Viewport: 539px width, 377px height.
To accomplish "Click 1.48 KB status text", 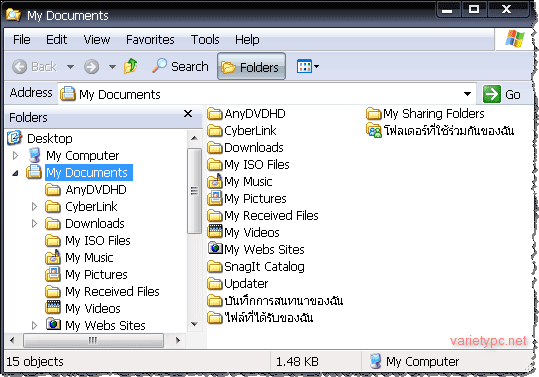I will pyautogui.click(x=297, y=362).
